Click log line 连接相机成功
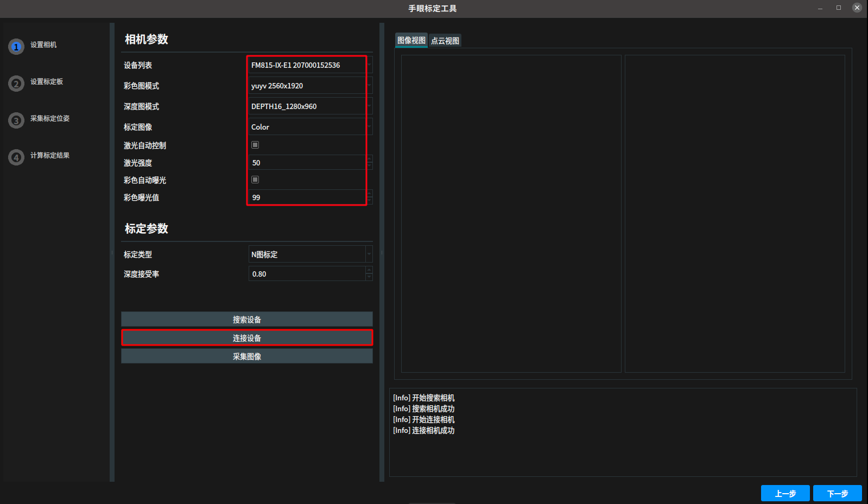Viewport: 868px width, 504px height. (424, 430)
